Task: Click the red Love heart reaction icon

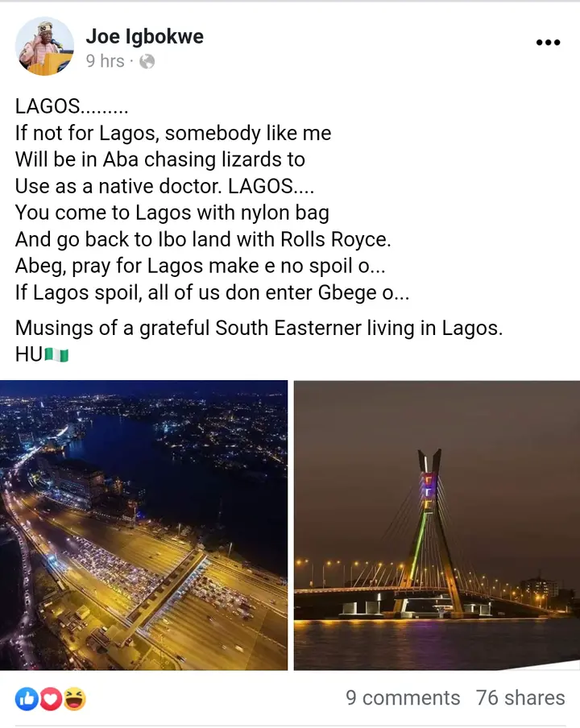Action: pos(51,699)
